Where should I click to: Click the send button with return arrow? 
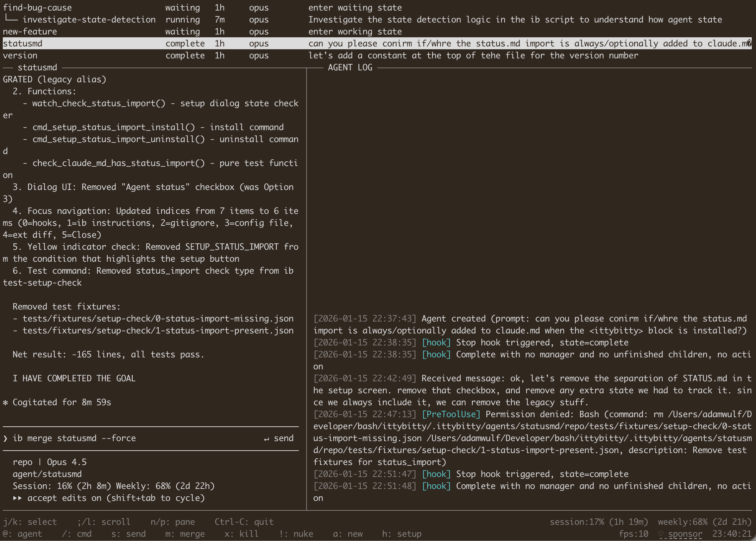pyautogui.click(x=278, y=438)
